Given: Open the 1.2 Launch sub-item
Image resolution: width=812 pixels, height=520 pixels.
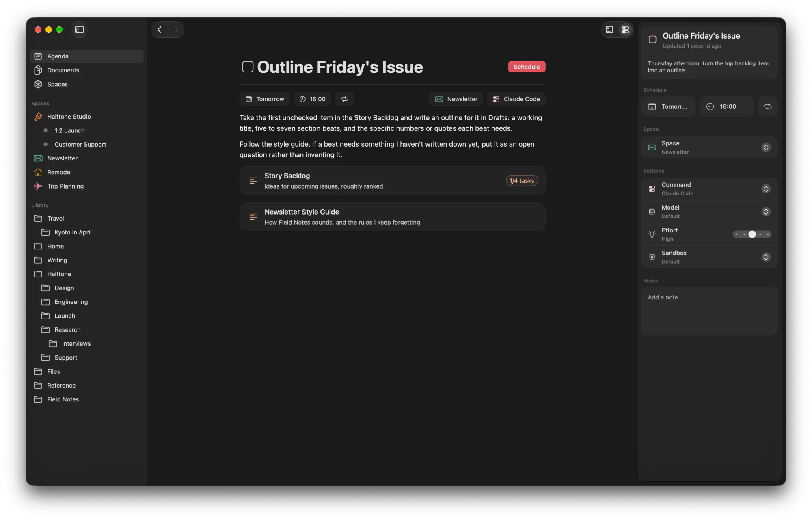Looking at the screenshot, I should coord(86,130).
